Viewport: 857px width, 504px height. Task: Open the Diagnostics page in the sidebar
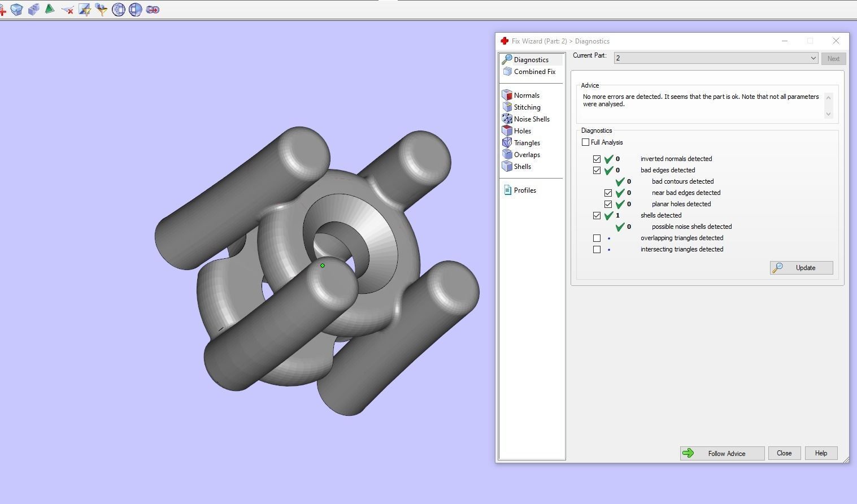pyautogui.click(x=531, y=59)
